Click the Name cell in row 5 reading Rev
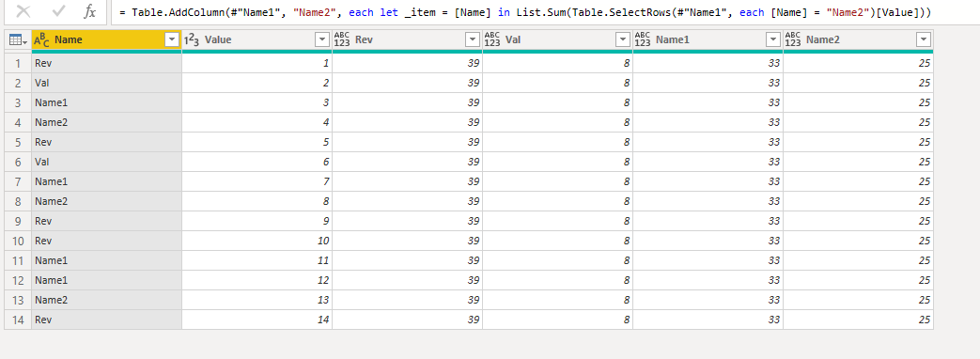Screen dimensions: 980x359 point(107,142)
